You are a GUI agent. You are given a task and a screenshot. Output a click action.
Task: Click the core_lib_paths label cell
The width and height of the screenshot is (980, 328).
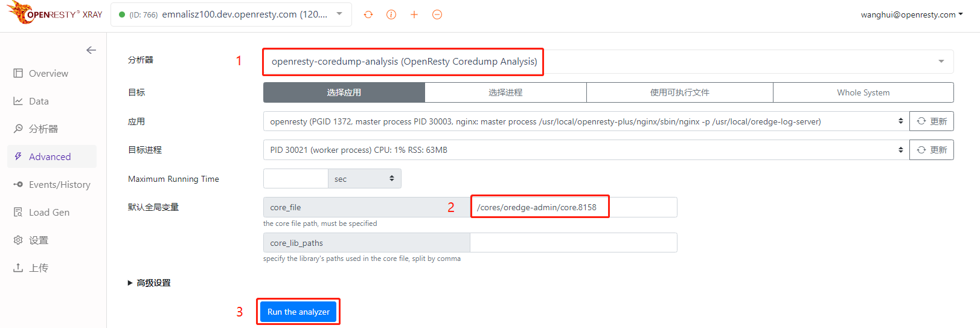pos(367,243)
